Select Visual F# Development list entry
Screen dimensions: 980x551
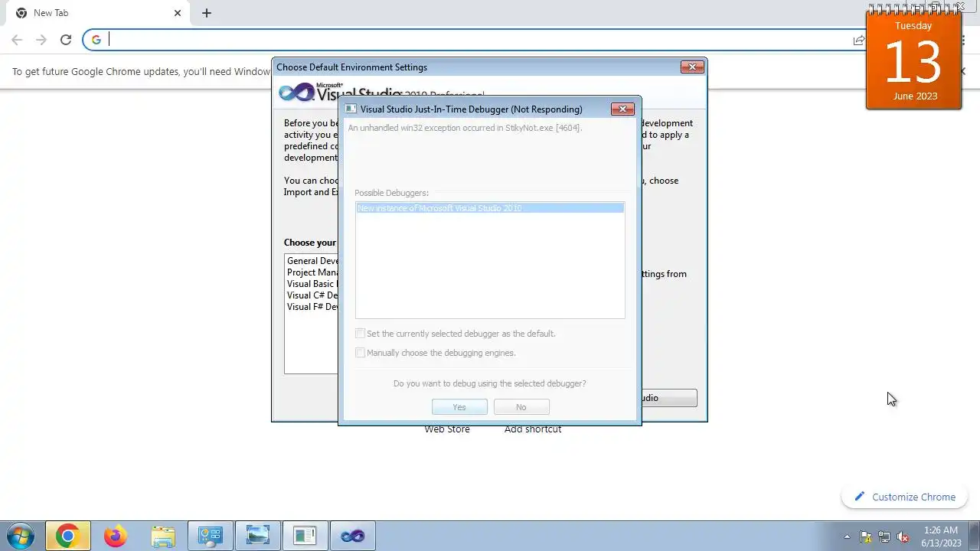tap(312, 307)
